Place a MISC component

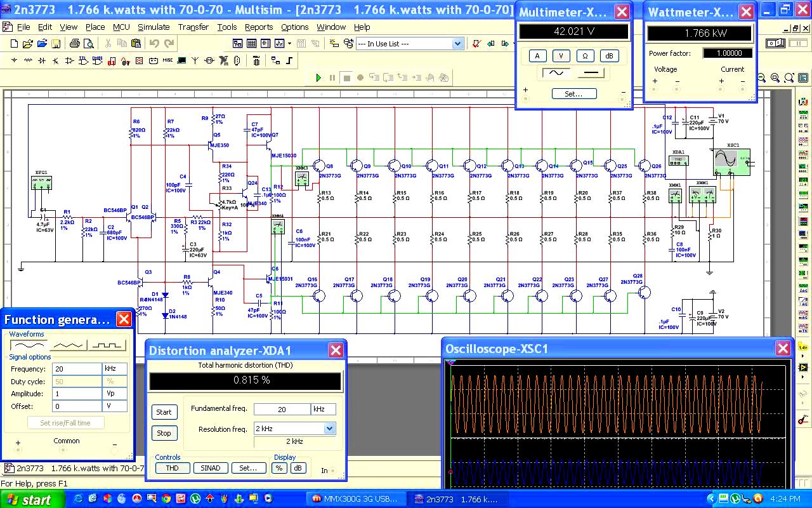pos(167,60)
